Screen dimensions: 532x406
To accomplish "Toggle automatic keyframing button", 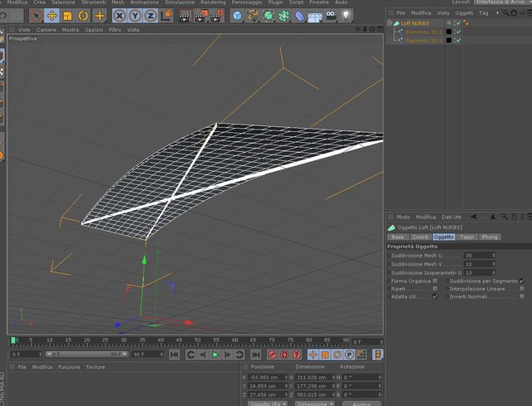I will coord(284,355).
